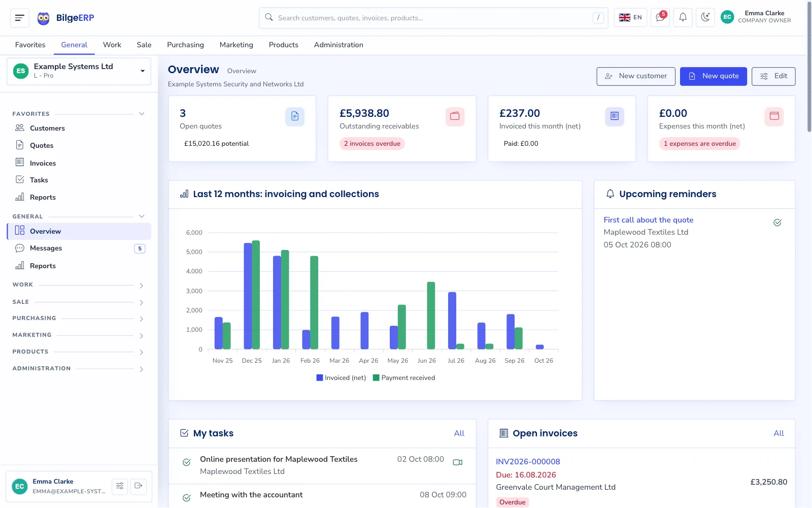
Task: Mark First call about the quote reminder done
Action: 777,223
